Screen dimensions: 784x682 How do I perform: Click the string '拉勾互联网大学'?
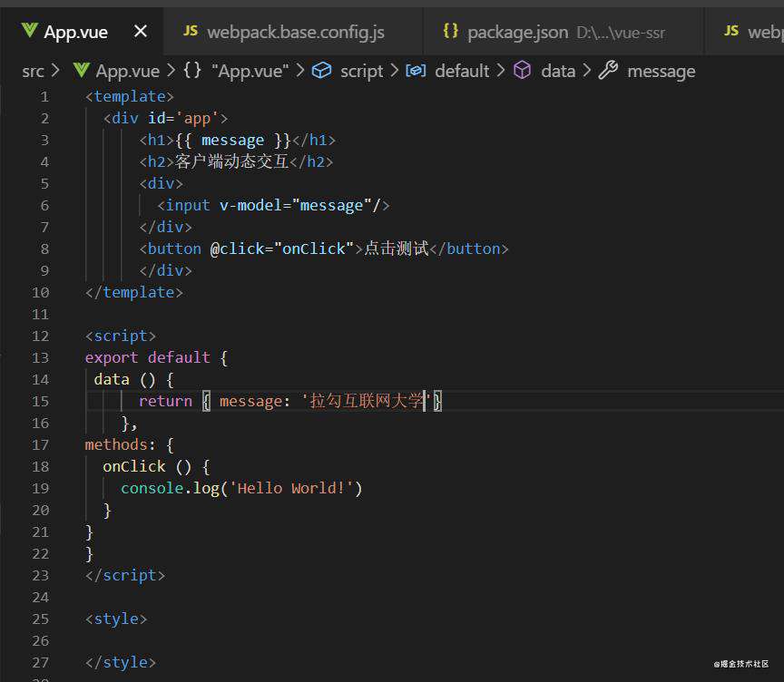point(366,401)
